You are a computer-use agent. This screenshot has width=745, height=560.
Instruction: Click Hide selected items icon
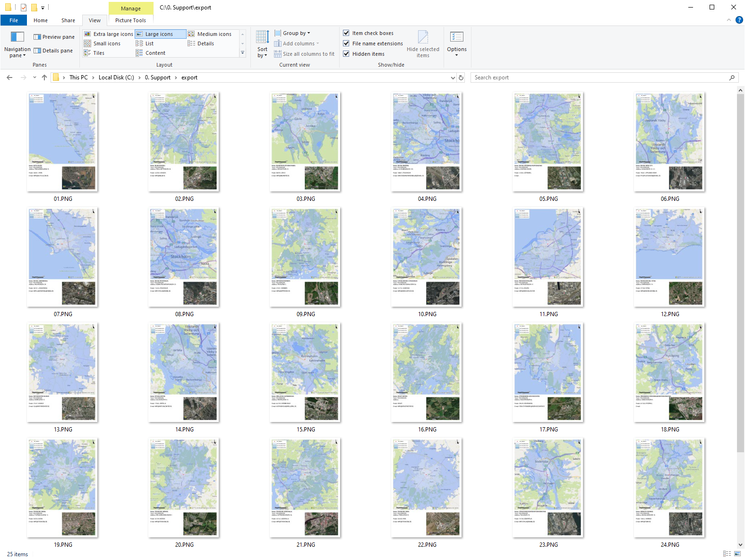tap(423, 37)
